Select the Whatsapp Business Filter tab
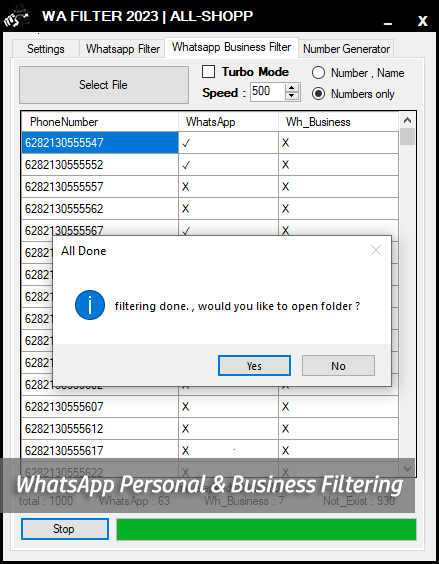 click(x=231, y=47)
